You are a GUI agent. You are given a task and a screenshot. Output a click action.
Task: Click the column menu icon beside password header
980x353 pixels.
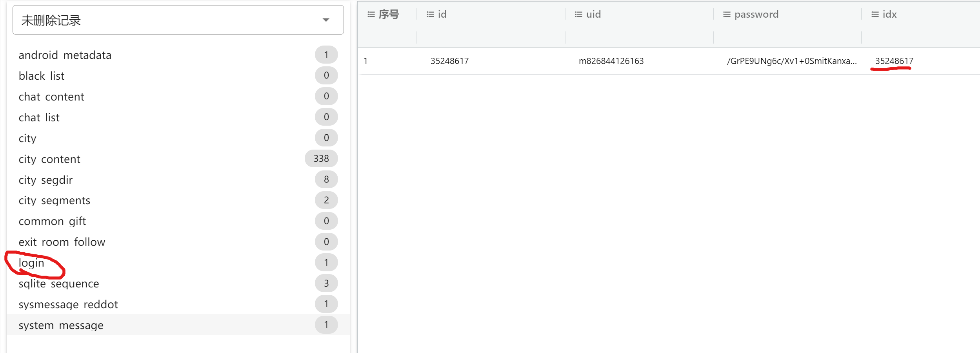pyautogui.click(x=727, y=15)
